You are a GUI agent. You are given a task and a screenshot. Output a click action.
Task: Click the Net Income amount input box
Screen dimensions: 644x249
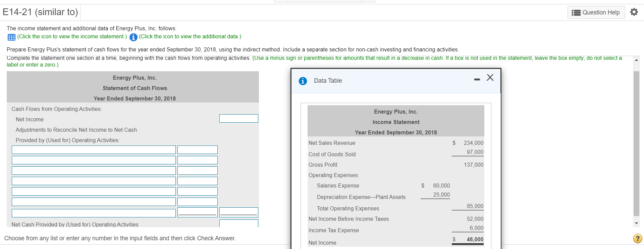(239, 119)
